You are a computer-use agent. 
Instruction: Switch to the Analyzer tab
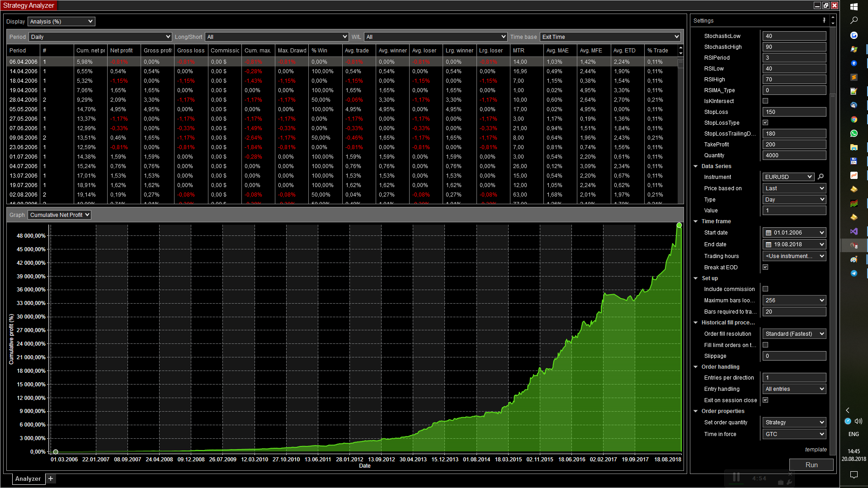point(28,479)
